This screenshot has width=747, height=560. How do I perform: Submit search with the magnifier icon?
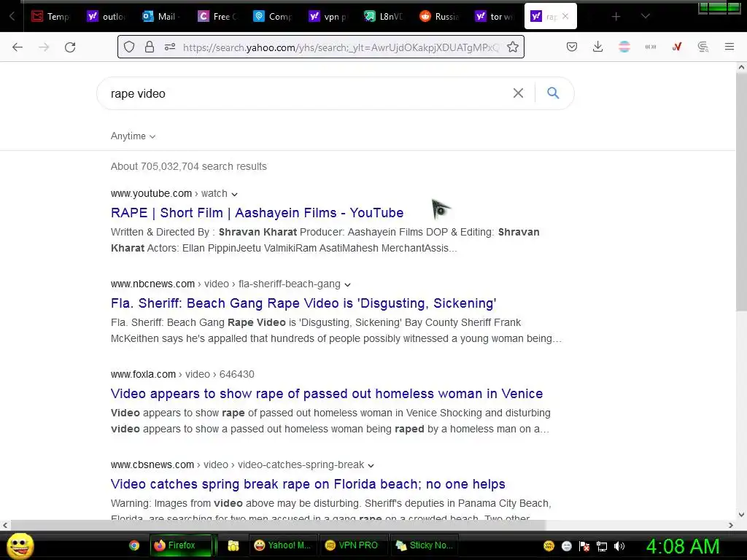[x=553, y=93]
